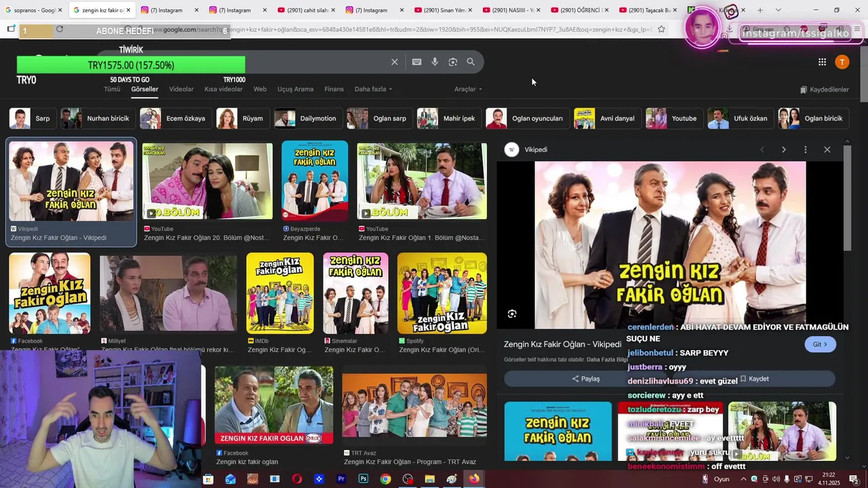The image size is (868, 488).
Task: Open a new browser tab with plus
Action: click(760, 10)
